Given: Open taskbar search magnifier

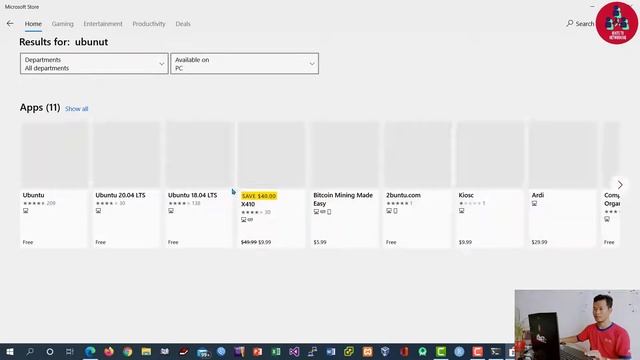Looking at the screenshot, I should point(30,351).
